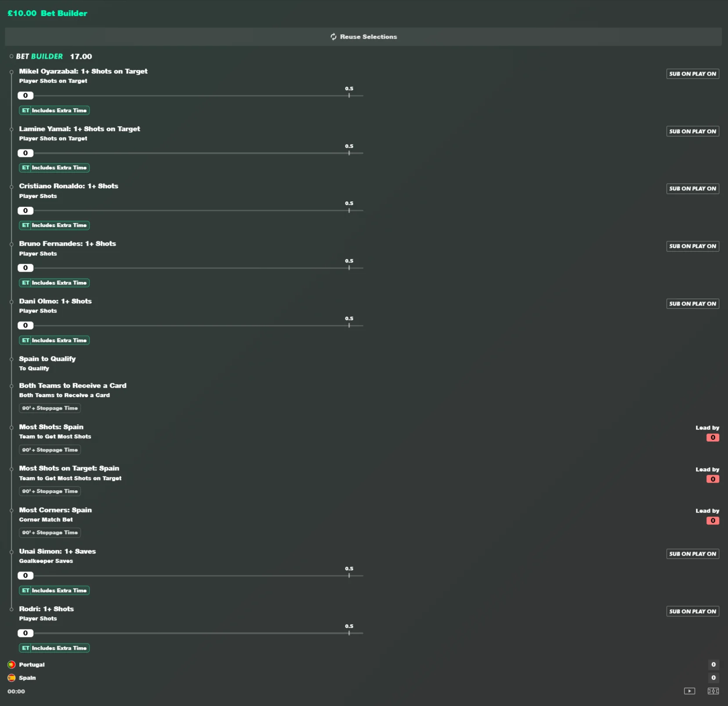Viewport: 728px width, 706px height.
Task: Click the Portugal flag icon
Action: [x=11, y=665]
